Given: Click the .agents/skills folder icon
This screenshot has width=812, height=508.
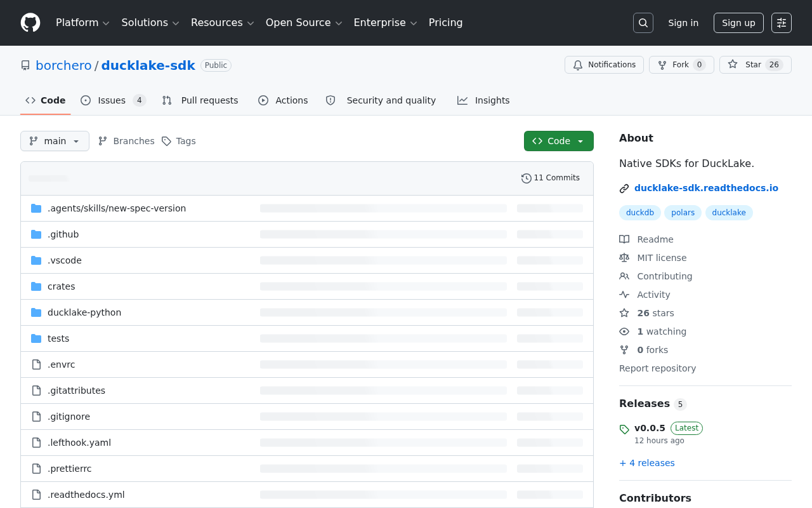Looking at the screenshot, I should tap(36, 208).
